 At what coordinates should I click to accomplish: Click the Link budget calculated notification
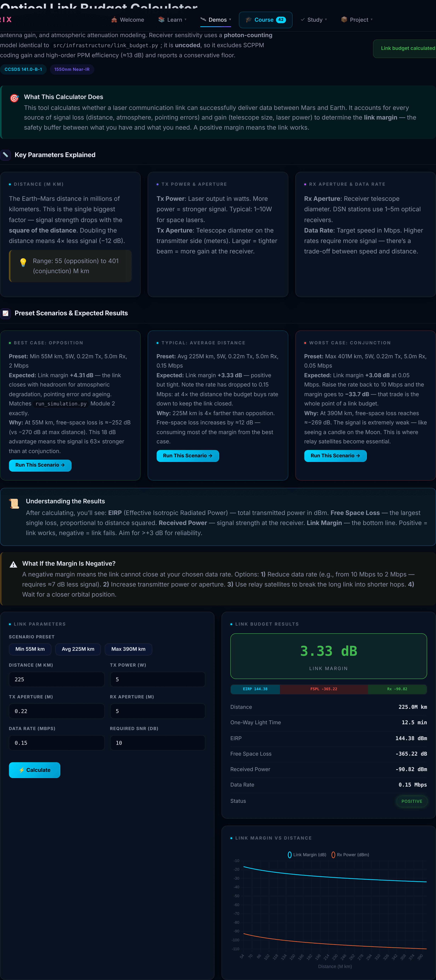coord(405,48)
